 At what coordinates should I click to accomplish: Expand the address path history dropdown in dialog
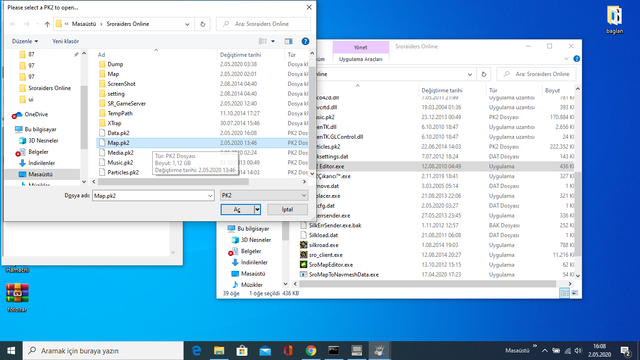click(x=187, y=24)
